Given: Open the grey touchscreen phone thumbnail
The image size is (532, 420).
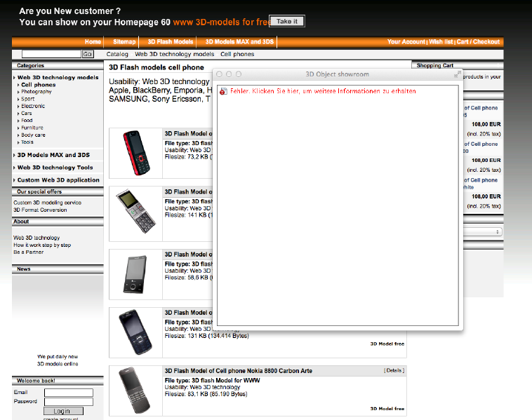Looking at the screenshot, I should [x=135, y=274].
